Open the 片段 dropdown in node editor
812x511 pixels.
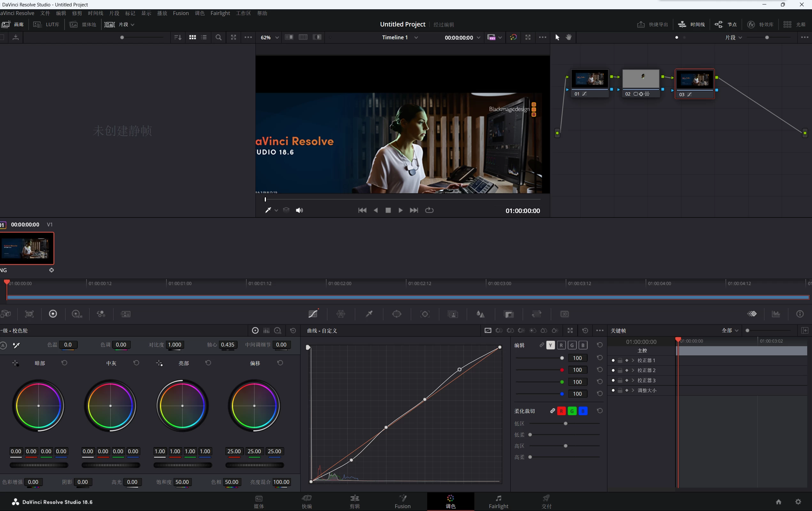pyautogui.click(x=733, y=37)
